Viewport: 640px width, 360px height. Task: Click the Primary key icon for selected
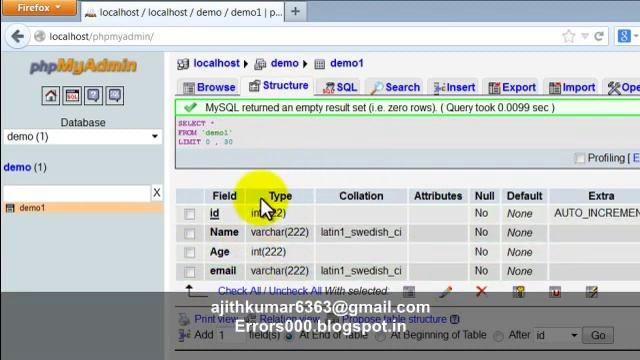(x=518, y=291)
